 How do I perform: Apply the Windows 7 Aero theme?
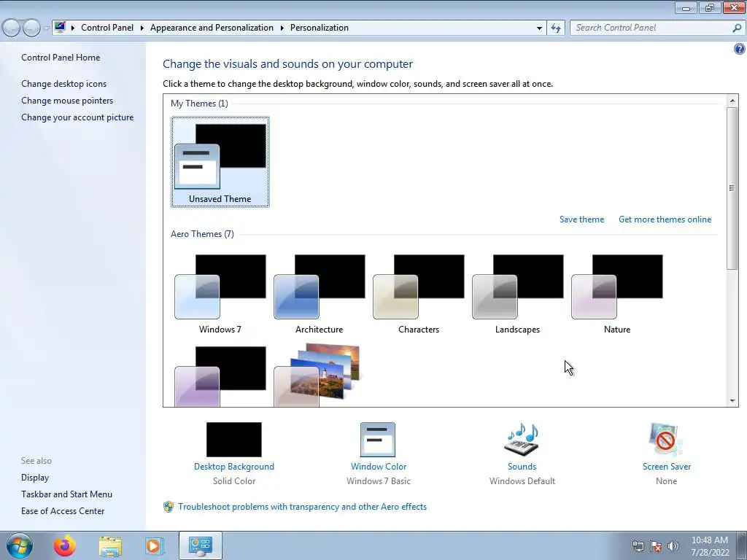click(x=220, y=294)
